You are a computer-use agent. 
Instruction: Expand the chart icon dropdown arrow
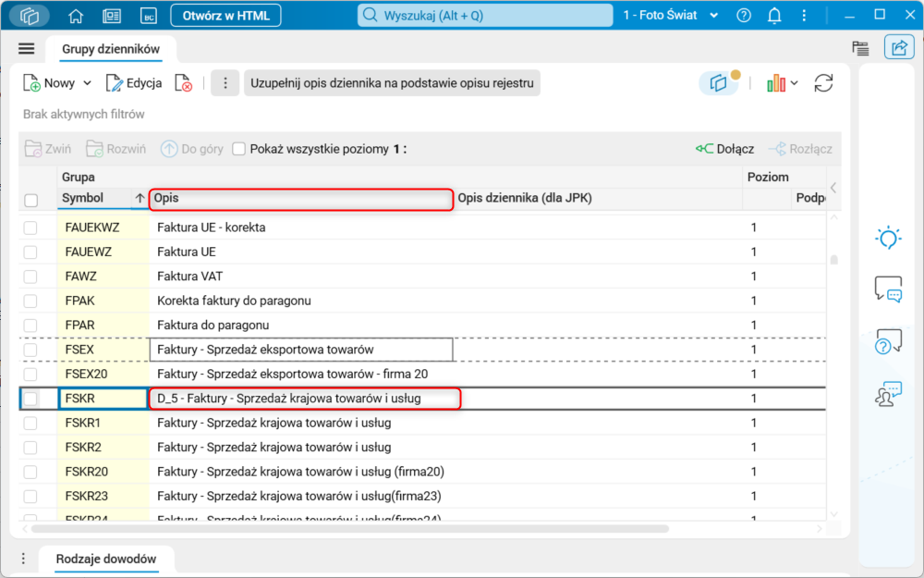pyautogui.click(x=795, y=83)
